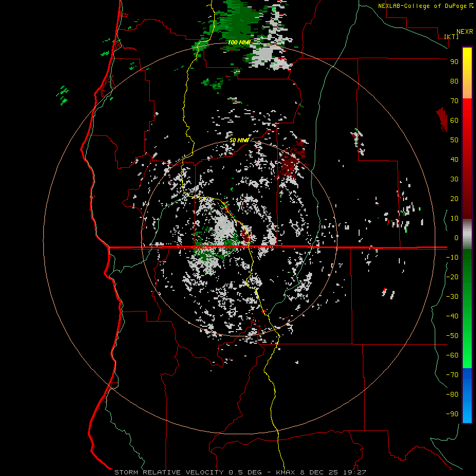Viewport: 476px width, 476px height.
Task: Click the -40 value on the velocity scale
Action: pyautogui.click(x=452, y=316)
